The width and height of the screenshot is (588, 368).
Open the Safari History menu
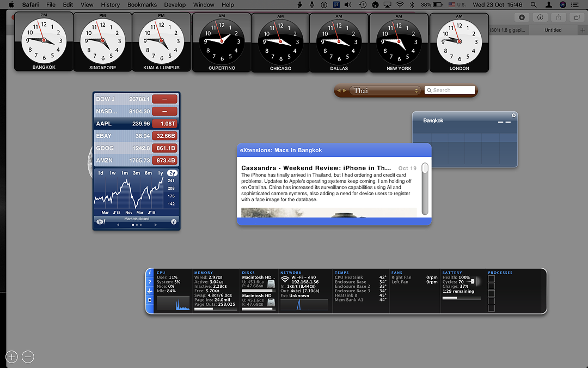tap(110, 4)
